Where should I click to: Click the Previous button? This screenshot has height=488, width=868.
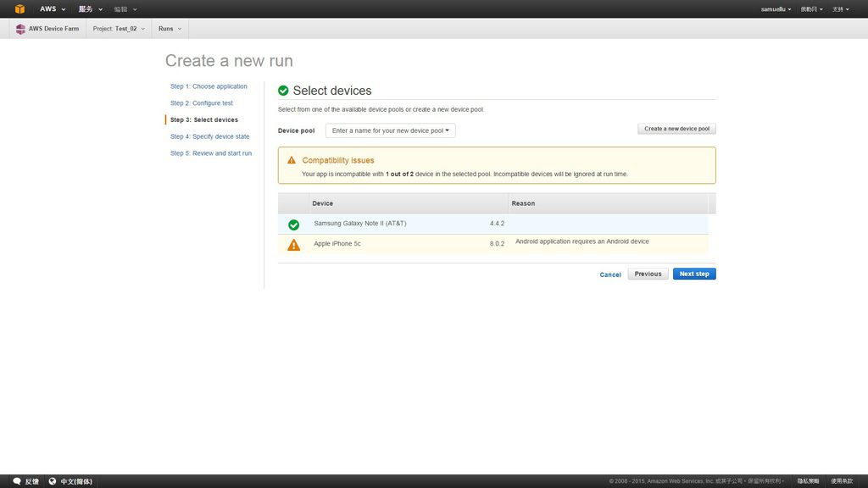[x=648, y=274]
